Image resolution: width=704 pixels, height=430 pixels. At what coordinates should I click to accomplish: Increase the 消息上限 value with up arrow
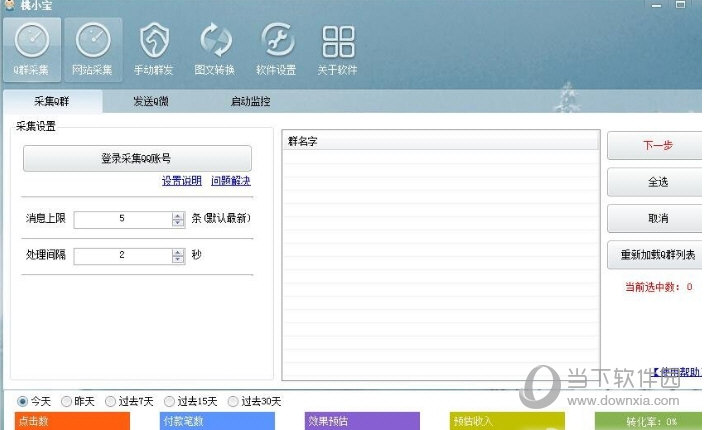(178, 215)
